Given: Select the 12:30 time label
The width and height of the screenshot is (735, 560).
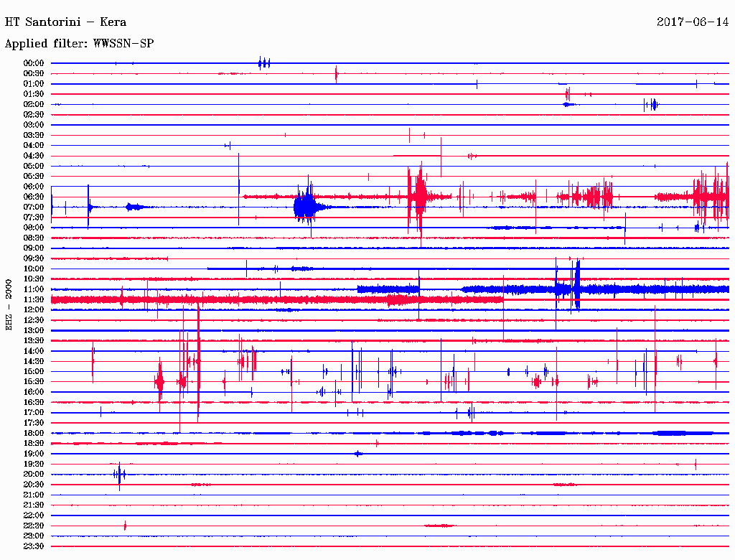Looking at the screenshot, I should [x=34, y=320].
